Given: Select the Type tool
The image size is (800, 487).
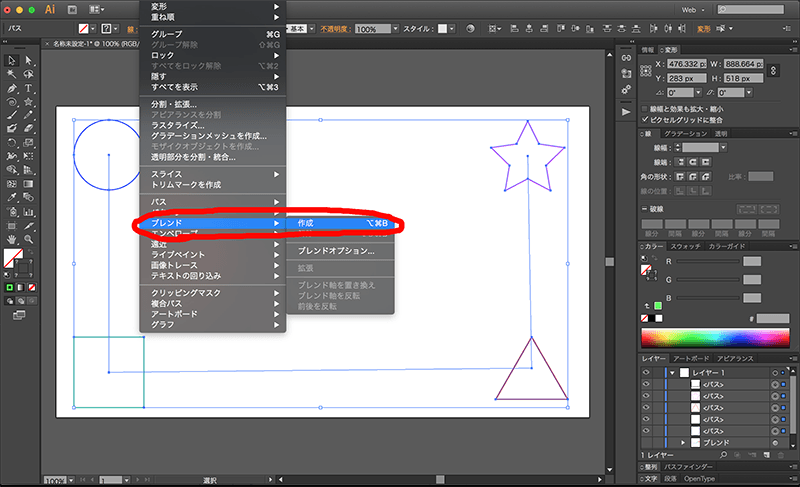Looking at the screenshot, I should click(x=29, y=88).
